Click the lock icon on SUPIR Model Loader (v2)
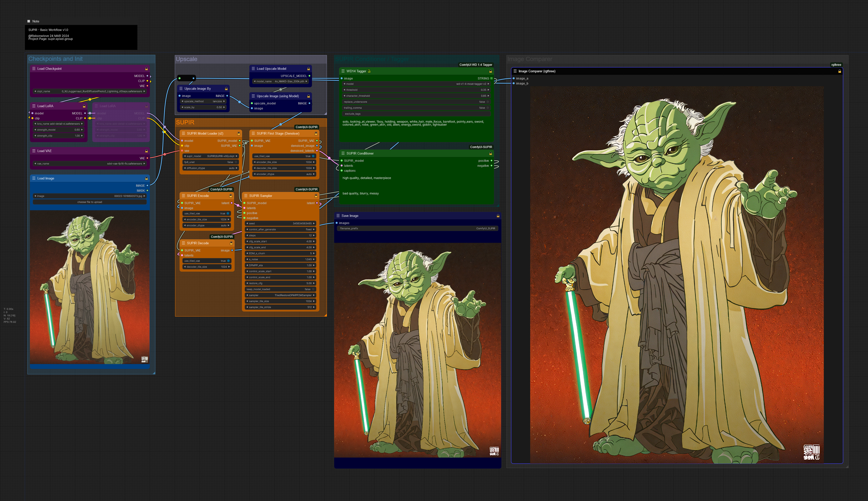The height and width of the screenshot is (501, 868). tap(239, 134)
